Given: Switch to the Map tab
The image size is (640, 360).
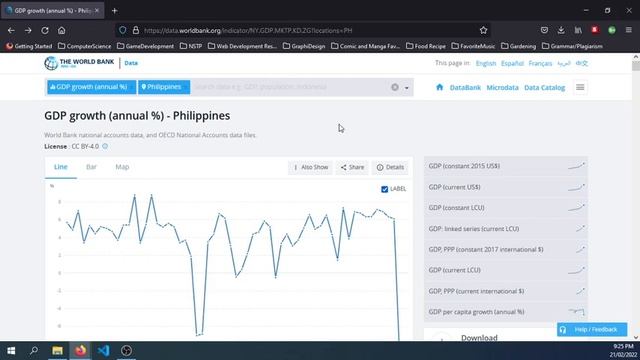Looking at the screenshot, I should click(x=122, y=167).
